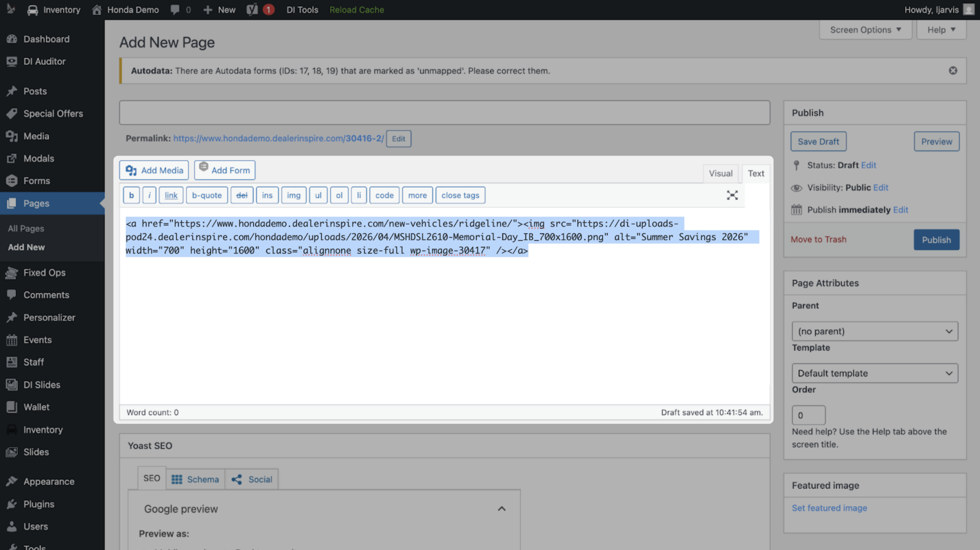Edit the draft status

click(868, 165)
